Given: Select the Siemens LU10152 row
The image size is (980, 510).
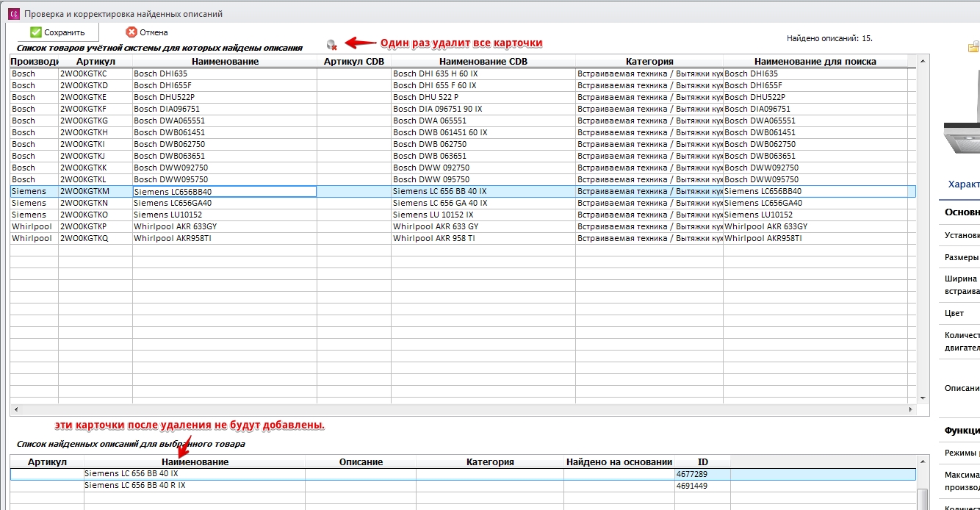Looking at the screenshot, I should pyautogui.click(x=463, y=215).
